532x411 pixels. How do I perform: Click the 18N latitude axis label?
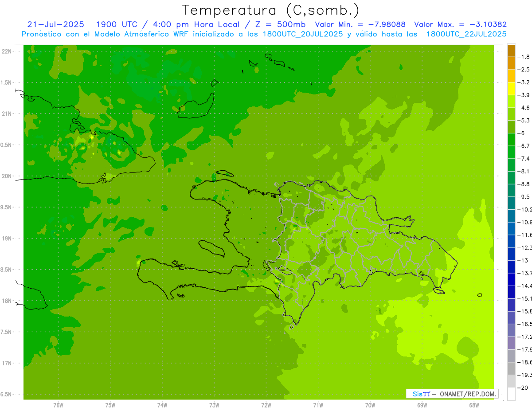[x=7, y=301]
